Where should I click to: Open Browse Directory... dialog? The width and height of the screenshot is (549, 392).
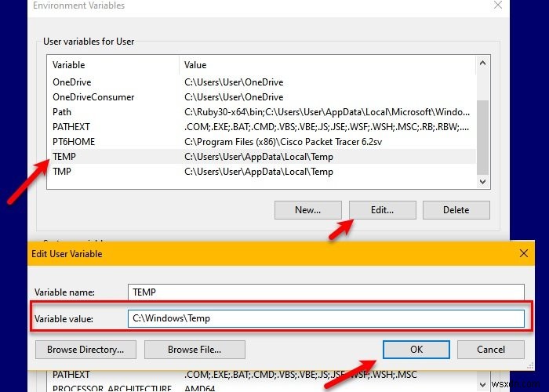pyautogui.click(x=85, y=350)
